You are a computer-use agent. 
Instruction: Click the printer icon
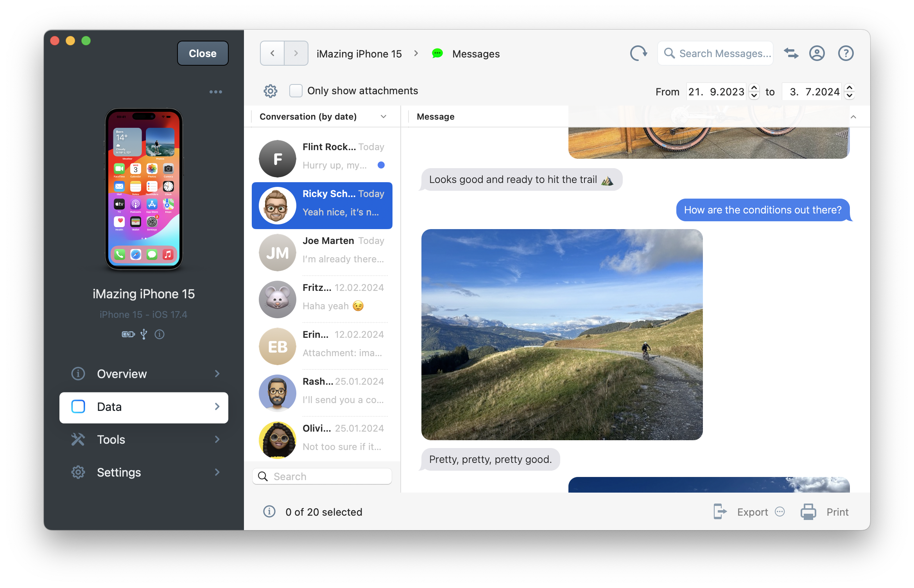(x=808, y=511)
